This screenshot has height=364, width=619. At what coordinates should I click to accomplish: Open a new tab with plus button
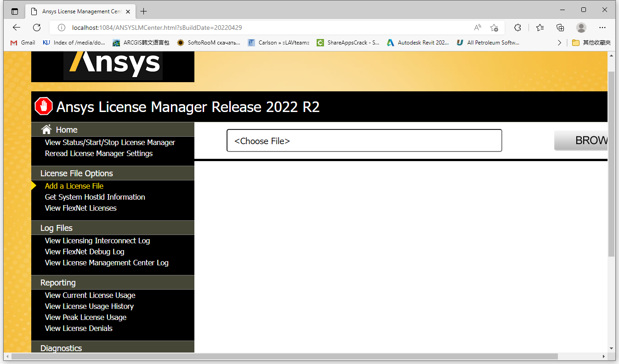[x=143, y=11]
